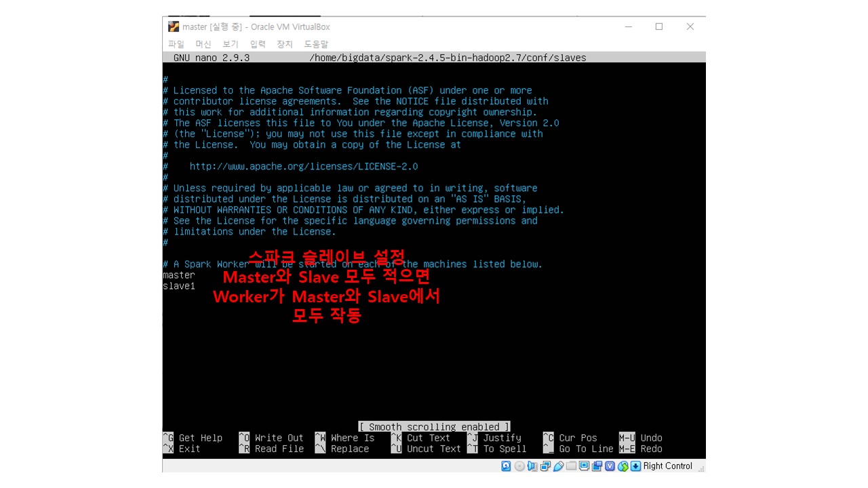
Task: Click the 'WITHOUT WARRANTIES OR CONDITIONS' comment line
Action: point(363,210)
